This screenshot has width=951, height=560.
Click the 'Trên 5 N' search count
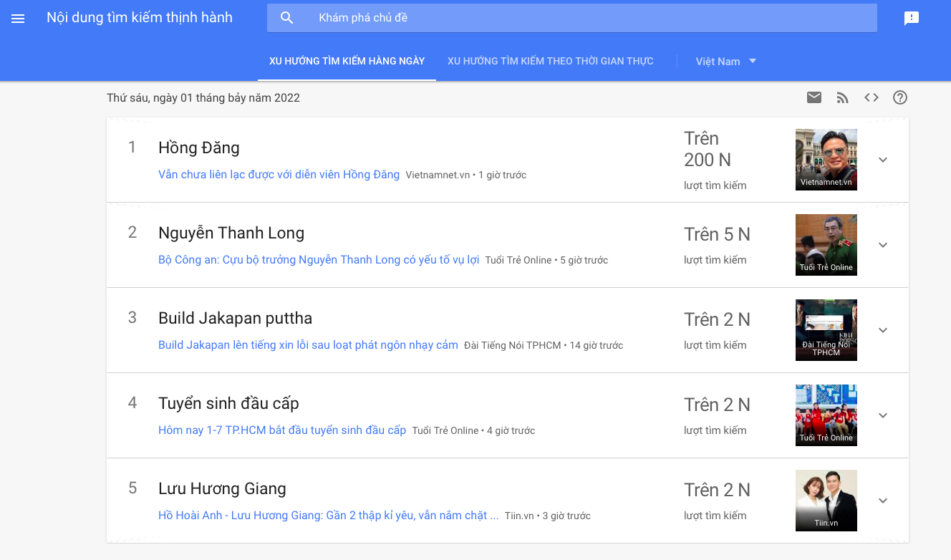pos(717,234)
